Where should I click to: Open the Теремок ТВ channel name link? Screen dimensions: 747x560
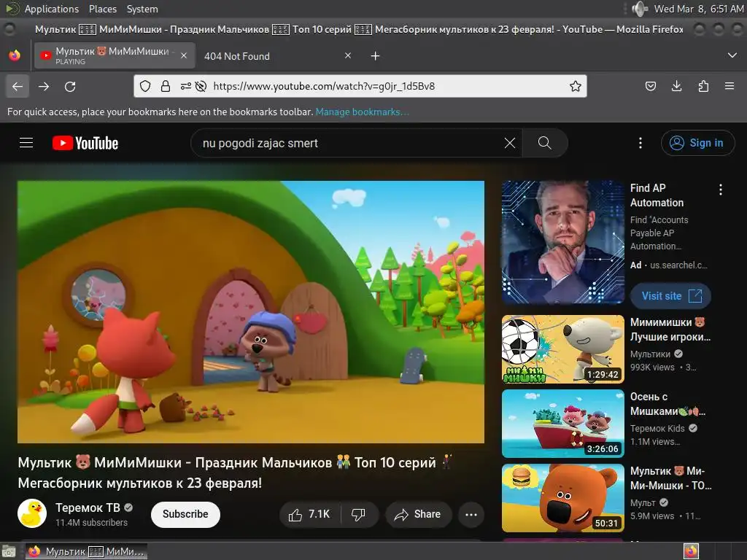coord(88,507)
